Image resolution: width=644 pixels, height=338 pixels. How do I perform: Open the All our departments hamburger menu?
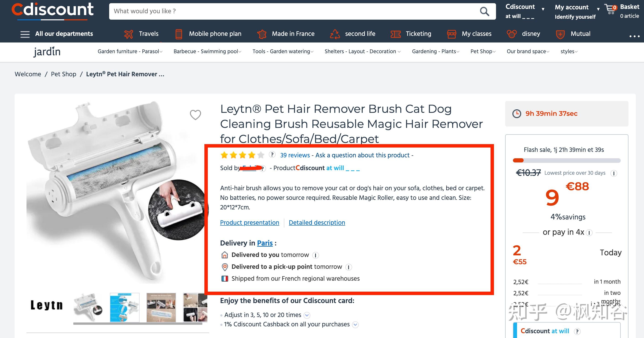tap(25, 34)
